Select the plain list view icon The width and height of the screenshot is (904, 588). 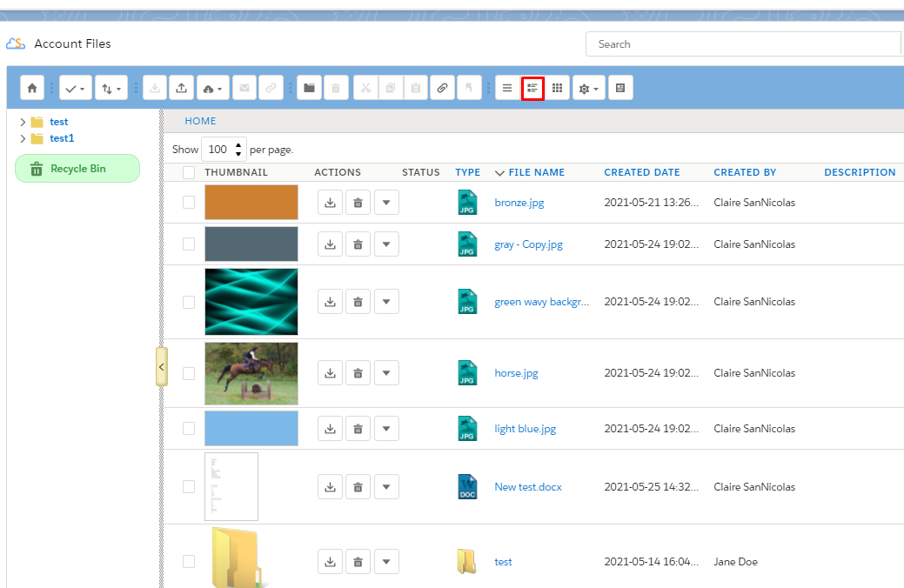tap(507, 88)
